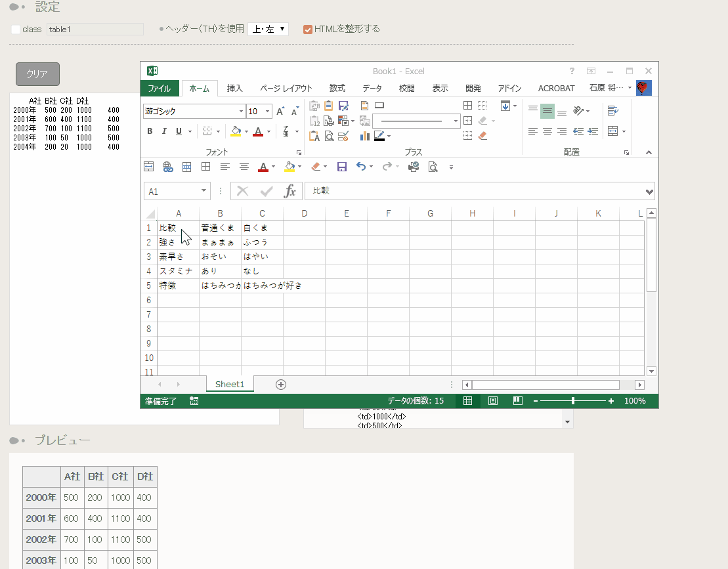Viewport: 728px width, 569px height.
Task: Click the Excel help question mark
Action: pos(572,71)
